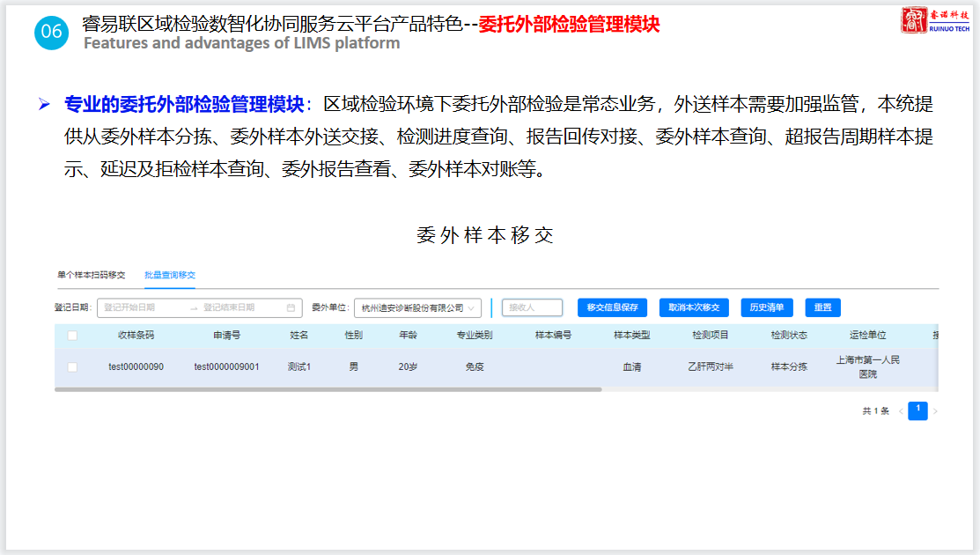The width and height of the screenshot is (980, 555).
Task: Click the calendar icon in date range field
Action: tap(291, 308)
